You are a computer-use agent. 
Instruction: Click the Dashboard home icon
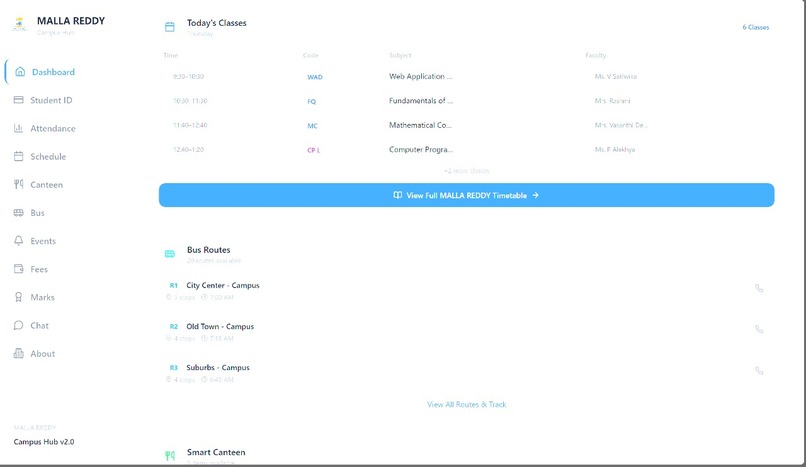(20, 71)
